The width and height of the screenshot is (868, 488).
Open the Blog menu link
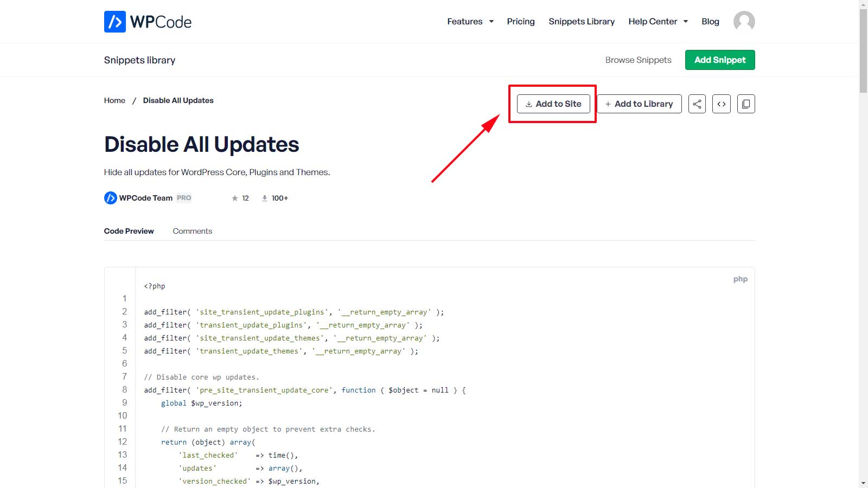point(710,22)
